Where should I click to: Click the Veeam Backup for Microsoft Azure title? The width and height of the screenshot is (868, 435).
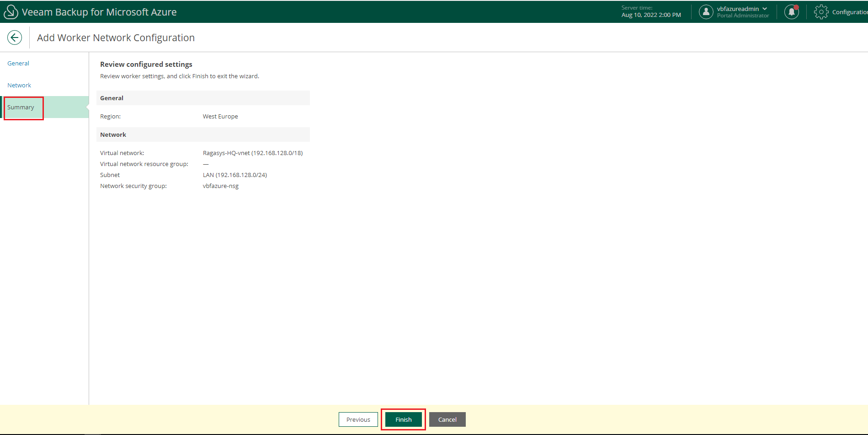pyautogui.click(x=99, y=12)
